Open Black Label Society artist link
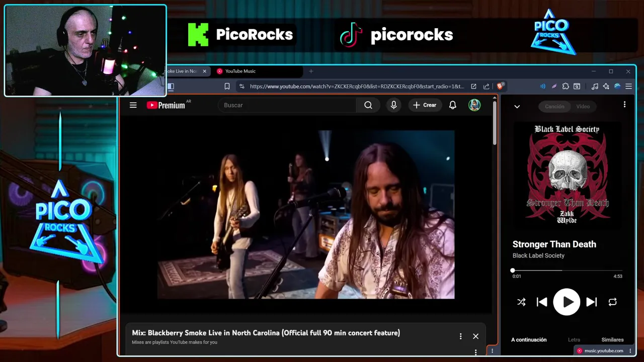Screen dimensions: 644x362 point(538,255)
